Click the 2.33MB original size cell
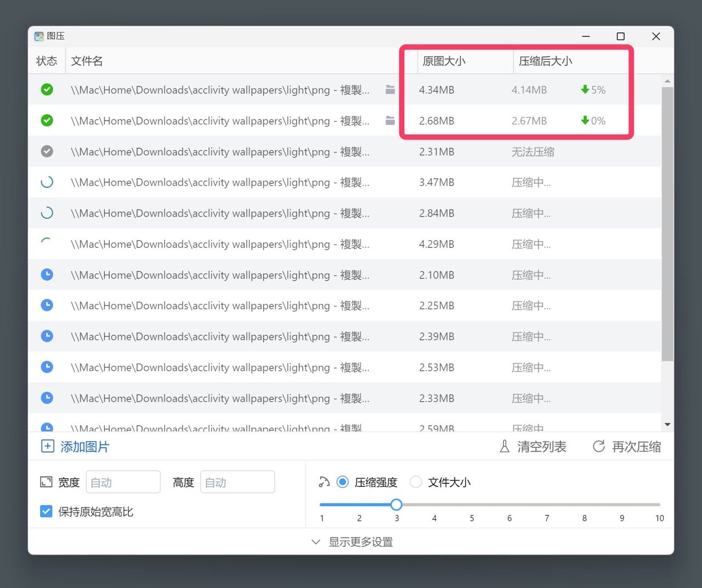The image size is (702, 588). point(437,398)
